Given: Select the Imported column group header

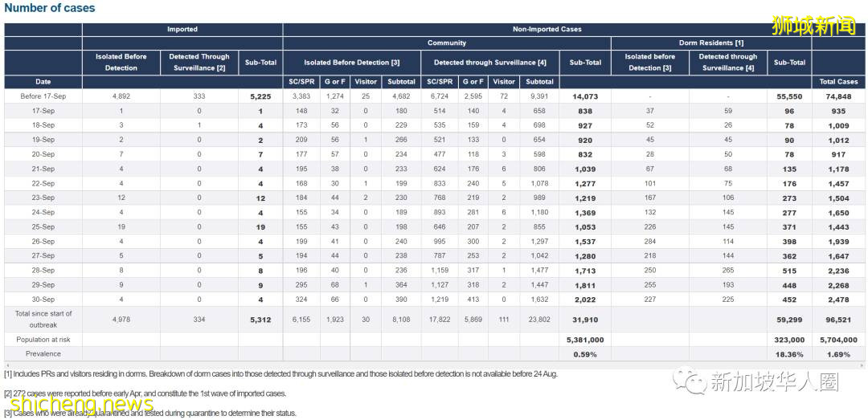Looking at the screenshot, I should click(x=182, y=30).
